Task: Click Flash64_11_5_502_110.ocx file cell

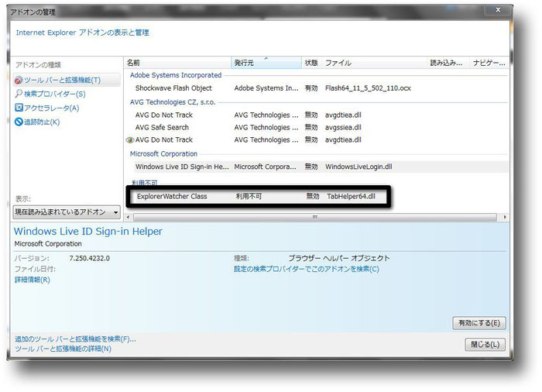Action: tap(368, 88)
